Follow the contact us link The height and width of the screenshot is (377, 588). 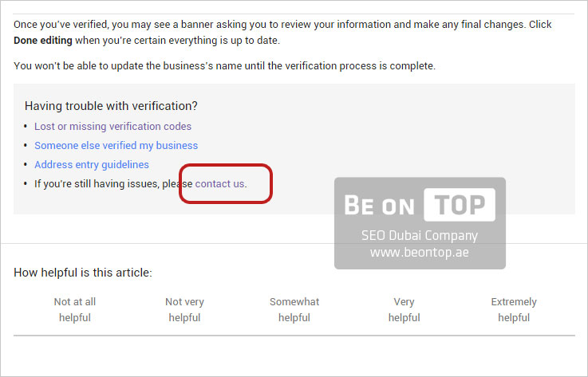(x=219, y=183)
